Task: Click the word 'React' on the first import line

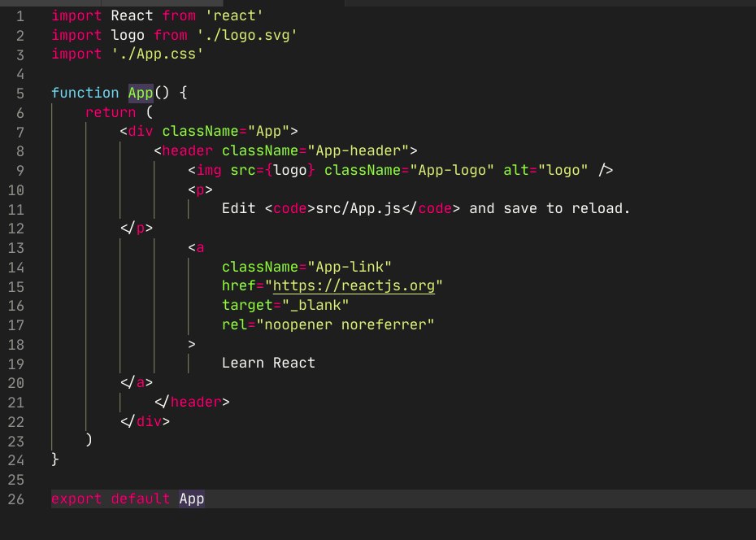Action: tap(132, 16)
